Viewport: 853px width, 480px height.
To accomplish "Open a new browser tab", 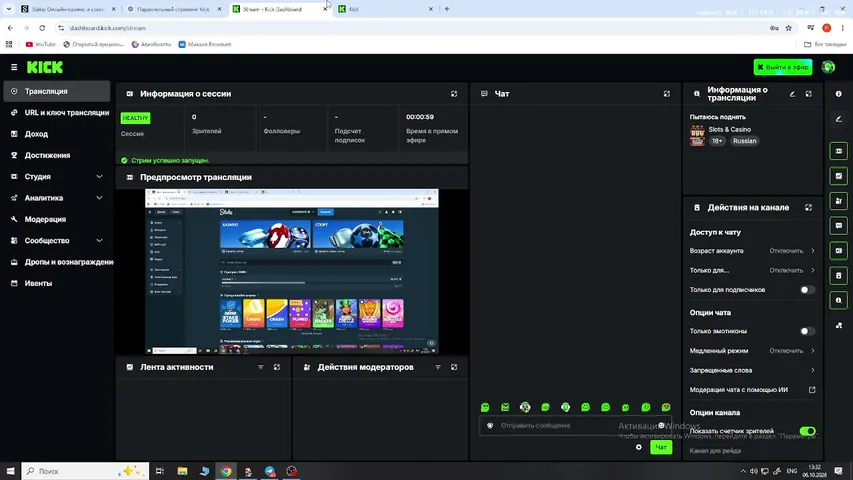I will pos(447,9).
